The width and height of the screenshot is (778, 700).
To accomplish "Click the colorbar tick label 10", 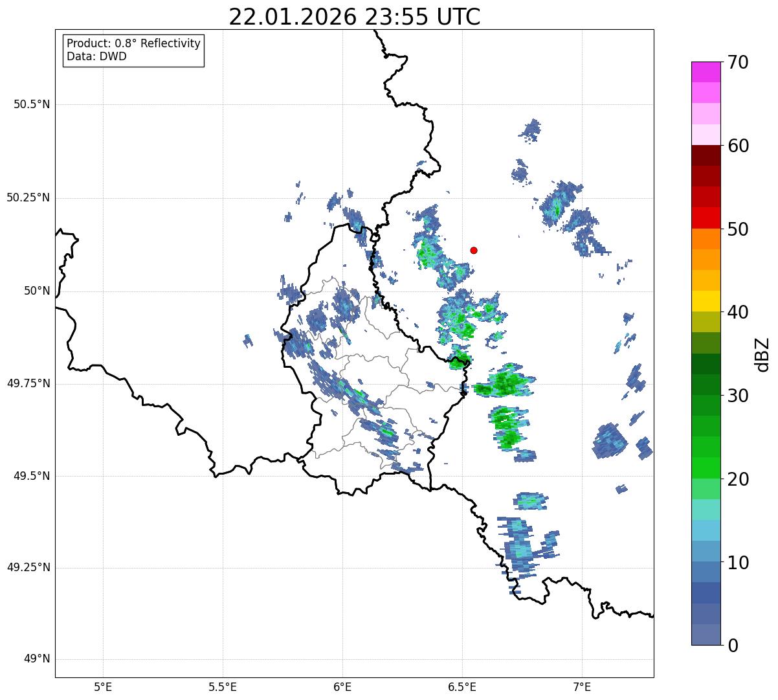I will 739,562.
